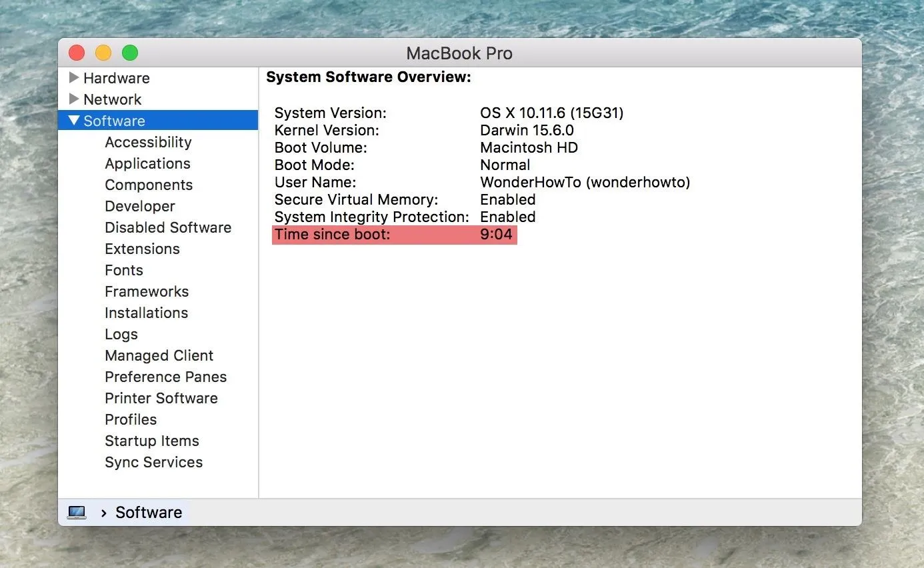
Task: Click the Normal boot mode value
Action: point(505,165)
